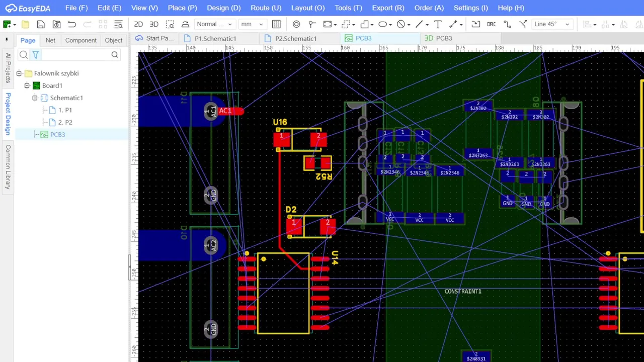Switch to the Start Page tab
644x362 pixels.
point(155,38)
